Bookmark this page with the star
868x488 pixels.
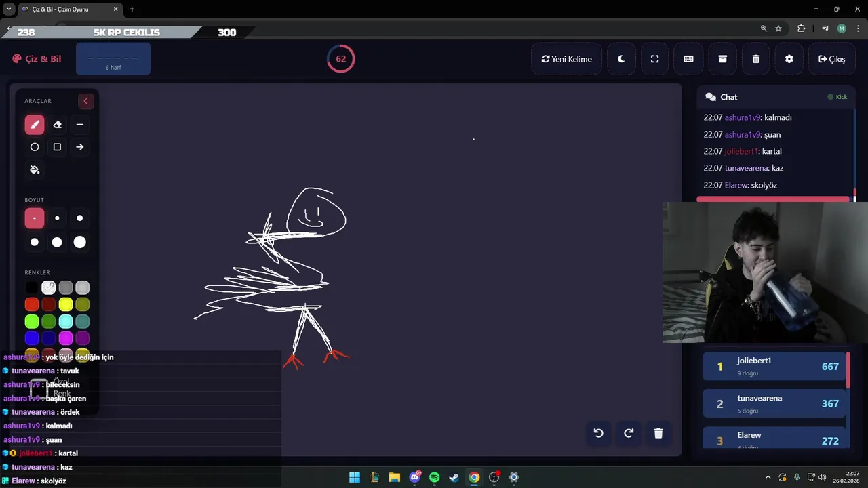[x=778, y=28]
